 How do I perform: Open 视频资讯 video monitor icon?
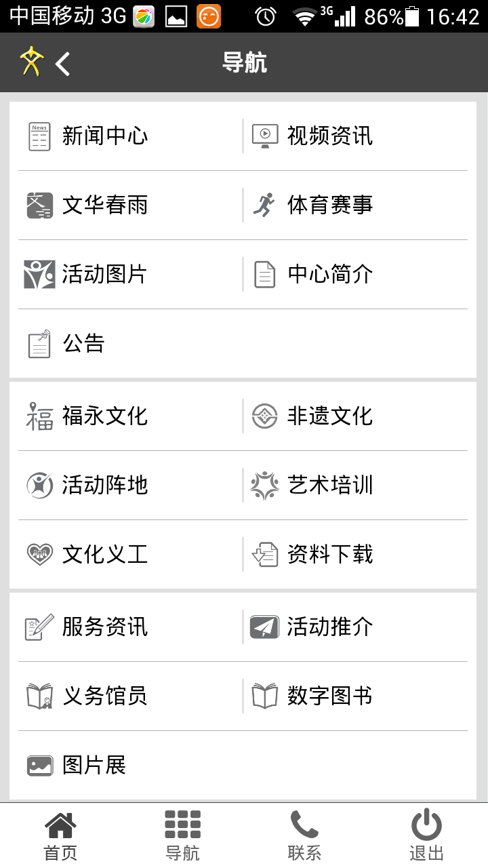(x=265, y=136)
